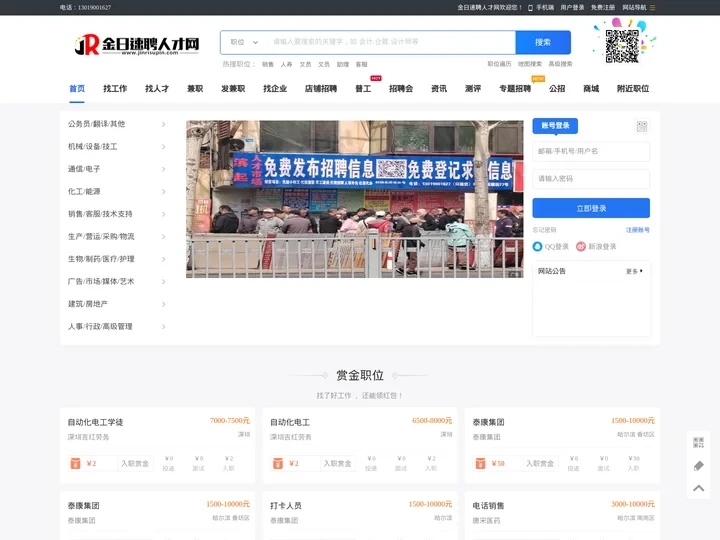This screenshot has width=720, height=540.
Task: Click ¥50 bonus gift icon for 泰康集团
Action: coord(480,463)
